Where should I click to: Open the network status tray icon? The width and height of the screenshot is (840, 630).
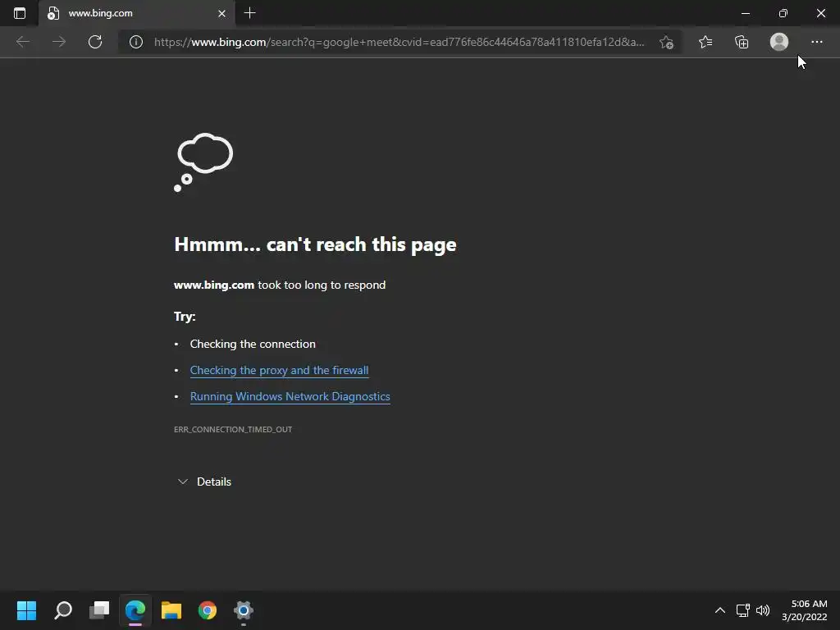pos(743,610)
